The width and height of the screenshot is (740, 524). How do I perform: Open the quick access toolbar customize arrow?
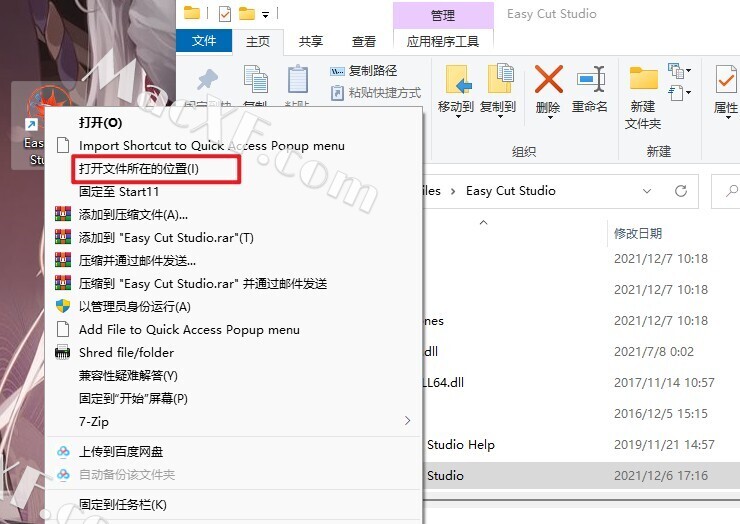[x=266, y=15]
